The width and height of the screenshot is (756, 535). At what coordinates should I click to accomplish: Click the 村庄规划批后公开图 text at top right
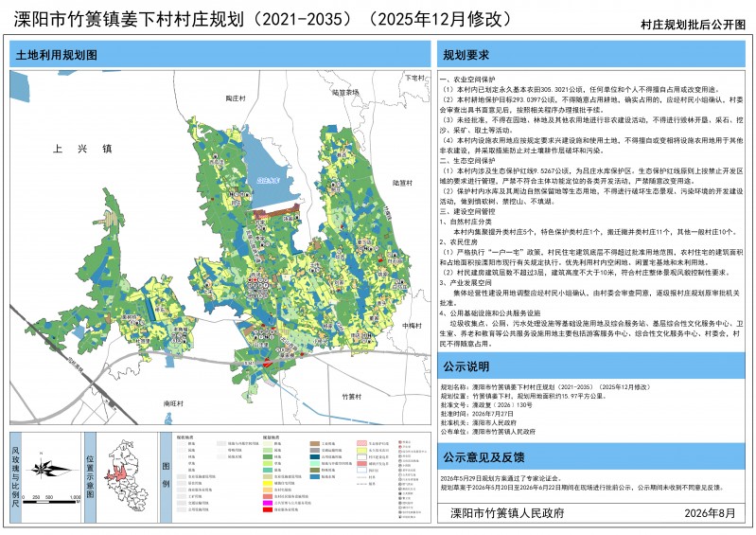(x=693, y=25)
